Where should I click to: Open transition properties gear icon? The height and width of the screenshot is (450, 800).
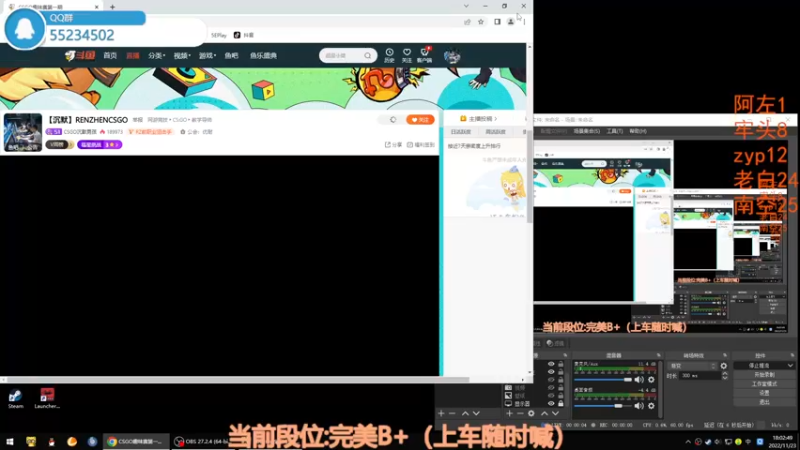click(723, 366)
